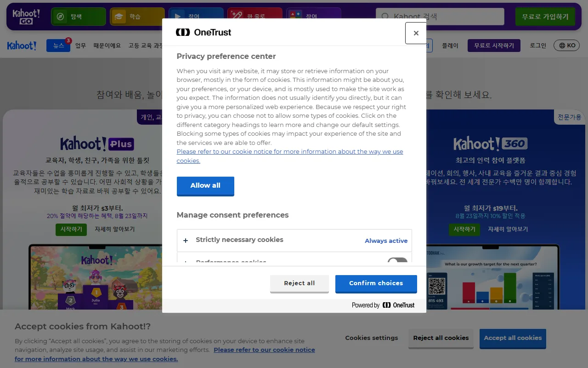This screenshot has width=588, height=368.
Task: Click the 전문가용 badge on Kahoot! 360 card
Action: (570, 117)
